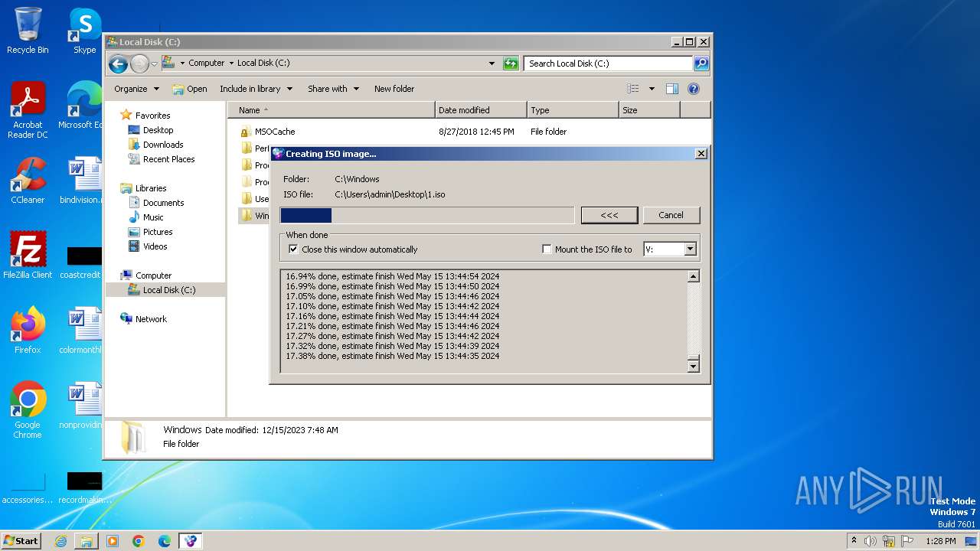Image resolution: width=980 pixels, height=551 pixels.
Task: Select Pictures library
Action: [x=158, y=232]
